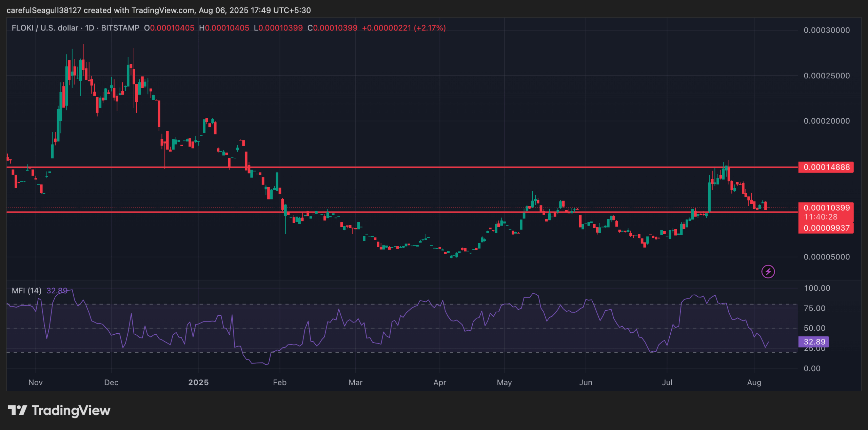Click the TradingView wordmark text at bottom
The height and width of the screenshot is (430, 868).
click(71, 410)
